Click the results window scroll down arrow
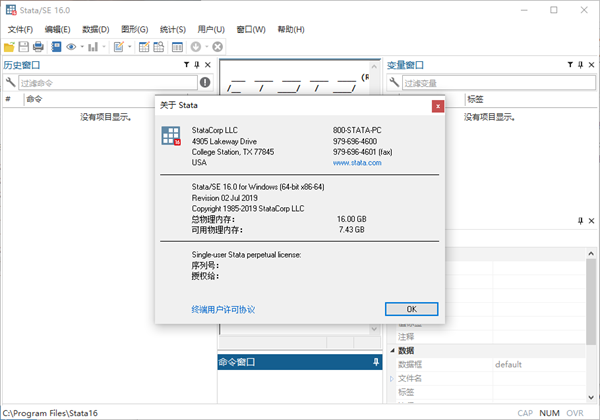 374,329
